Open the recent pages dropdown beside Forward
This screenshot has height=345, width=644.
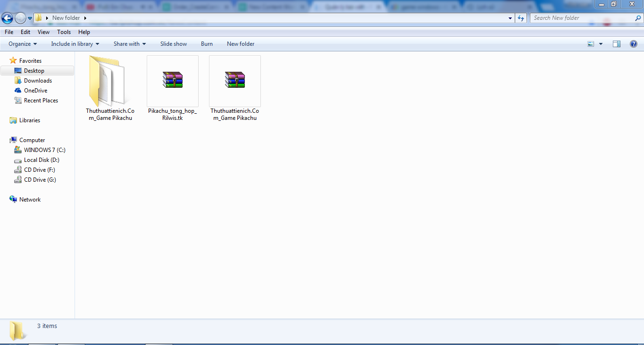(30, 18)
